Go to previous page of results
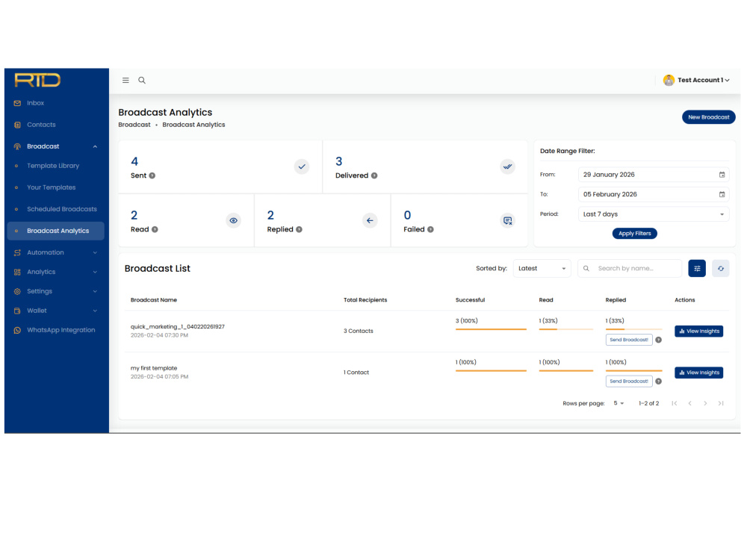 tap(689, 403)
